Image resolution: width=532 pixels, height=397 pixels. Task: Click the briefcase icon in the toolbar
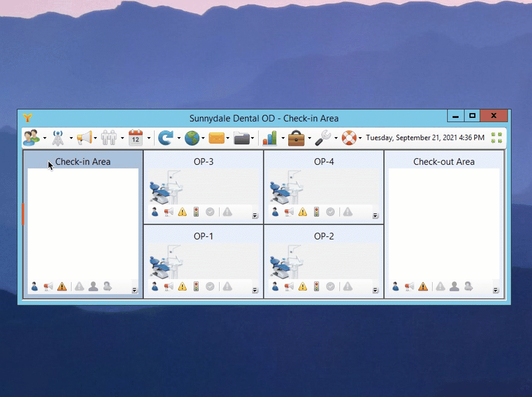tap(296, 138)
